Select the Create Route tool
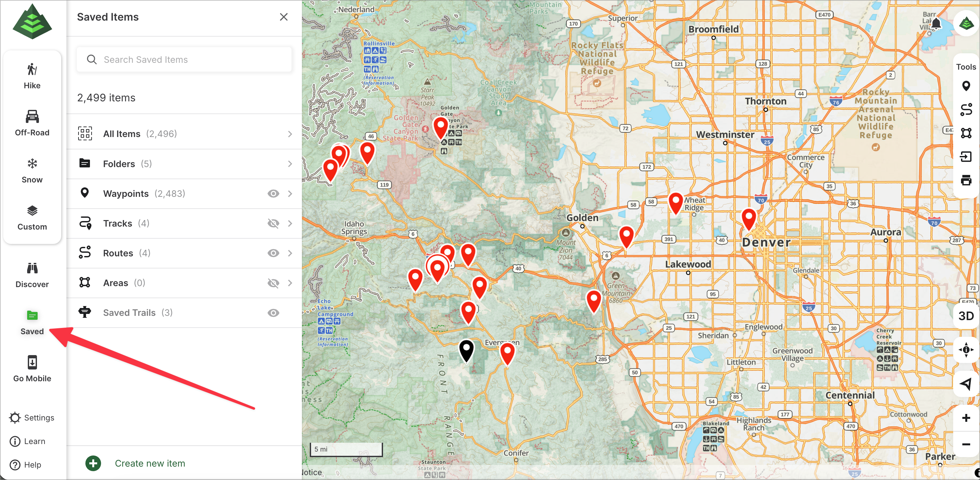This screenshot has width=980, height=480. pos(966,110)
